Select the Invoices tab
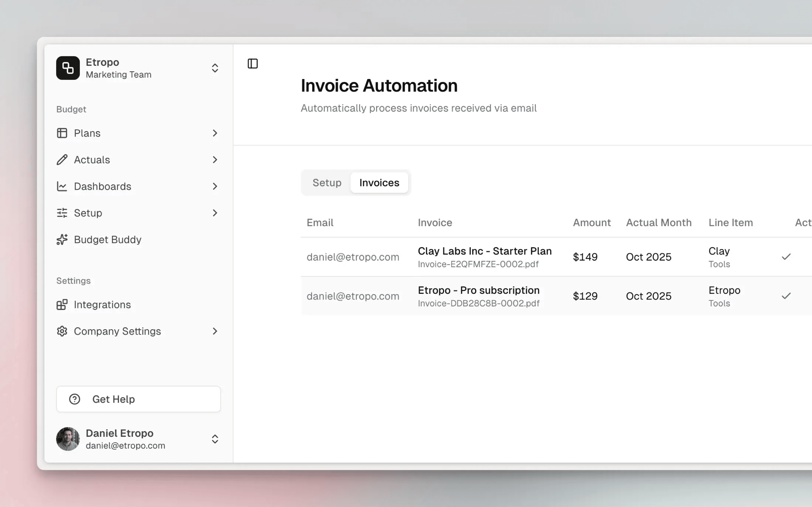Image resolution: width=812 pixels, height=507 pixels. pos(379,183)
